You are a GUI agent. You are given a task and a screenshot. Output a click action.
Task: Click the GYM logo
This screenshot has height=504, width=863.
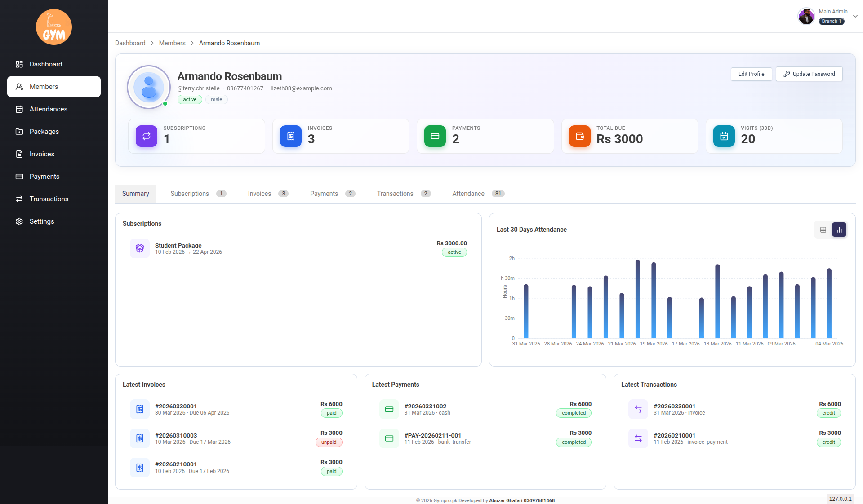(x=53, y=27)
